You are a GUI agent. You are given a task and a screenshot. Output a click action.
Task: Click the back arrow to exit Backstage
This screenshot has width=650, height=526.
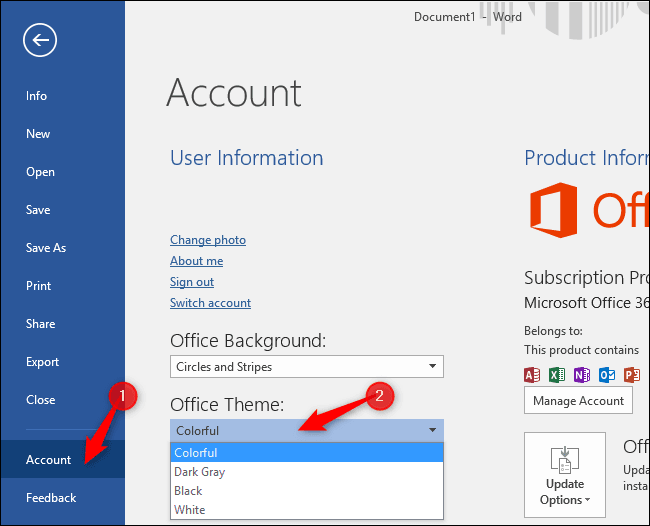pos(41,41)
